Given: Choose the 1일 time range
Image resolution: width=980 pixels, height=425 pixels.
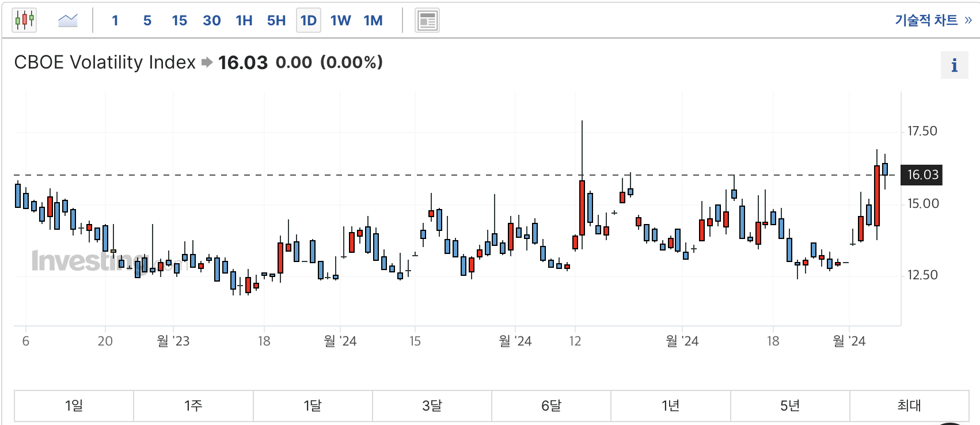Looking at the screenshot, I should [x=74, y=406].
